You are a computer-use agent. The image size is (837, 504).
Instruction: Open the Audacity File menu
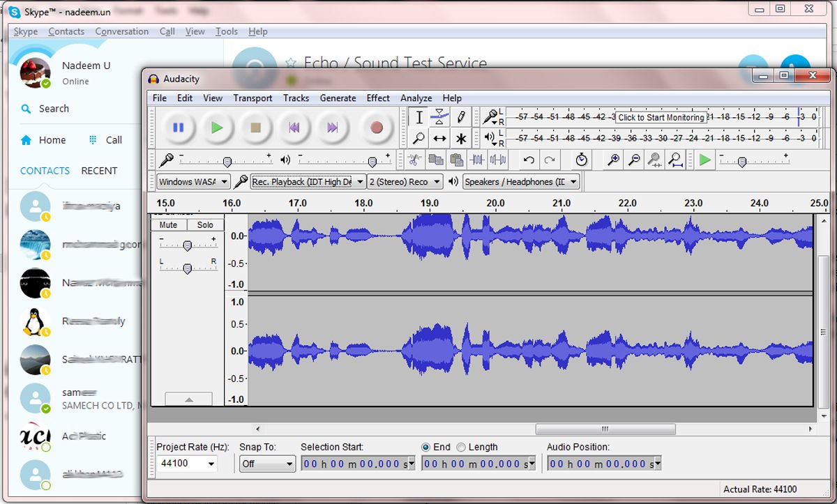coord(160,98)
